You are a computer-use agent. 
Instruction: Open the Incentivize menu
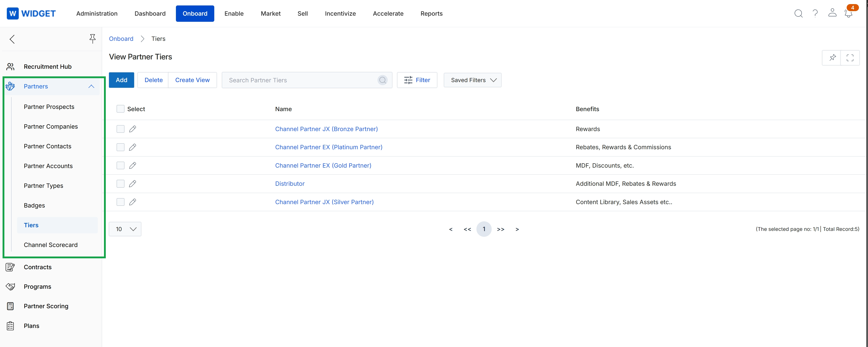pyautogui.click(x=340, y=13)
